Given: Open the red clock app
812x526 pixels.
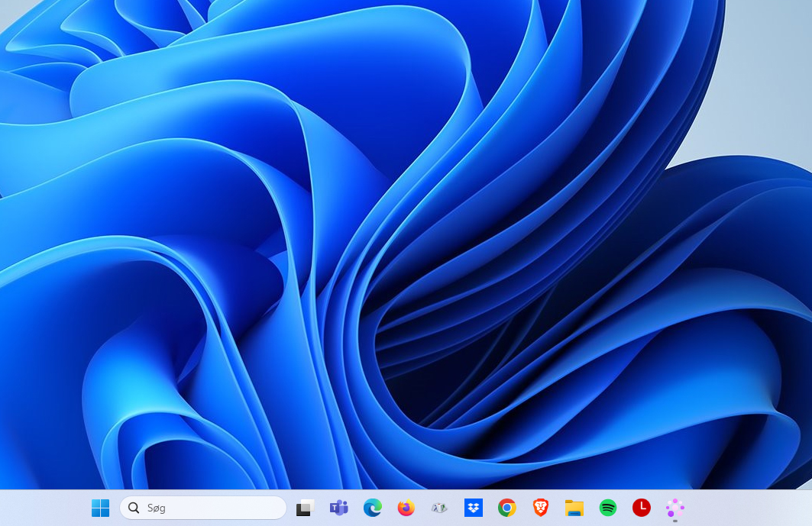Looking at the screenshot, I should [x=642, y=508].
